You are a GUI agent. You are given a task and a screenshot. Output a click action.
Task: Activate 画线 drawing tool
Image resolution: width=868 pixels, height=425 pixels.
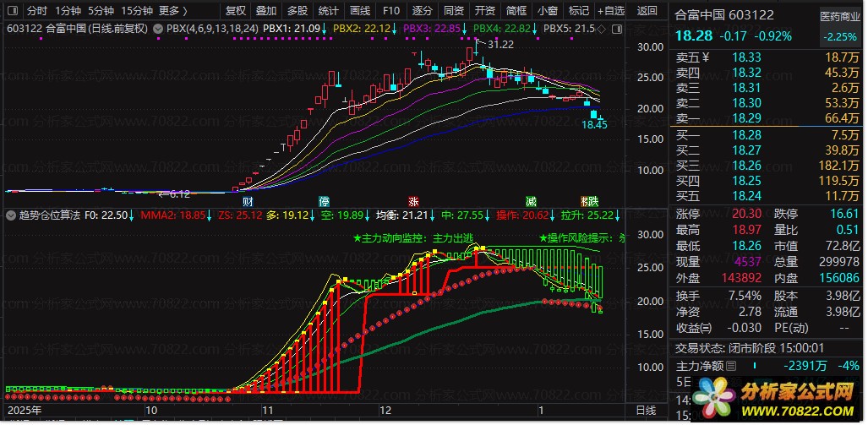click(x=360, y=10)
